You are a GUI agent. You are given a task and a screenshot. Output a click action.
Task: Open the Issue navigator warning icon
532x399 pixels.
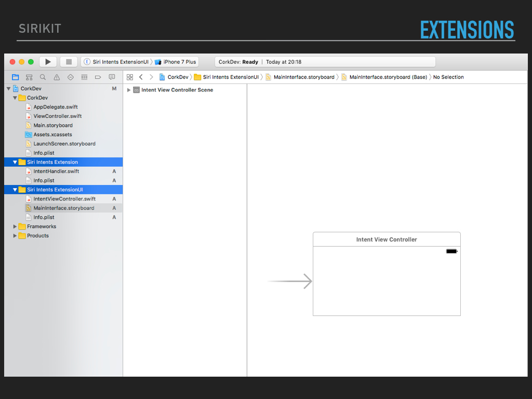pos(57,77)
